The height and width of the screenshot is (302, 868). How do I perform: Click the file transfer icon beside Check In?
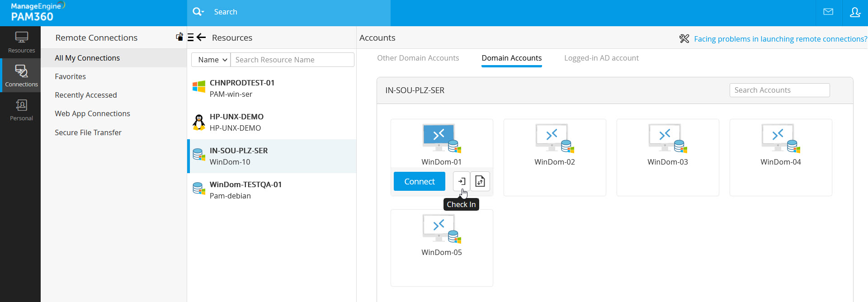coord(480,181)
